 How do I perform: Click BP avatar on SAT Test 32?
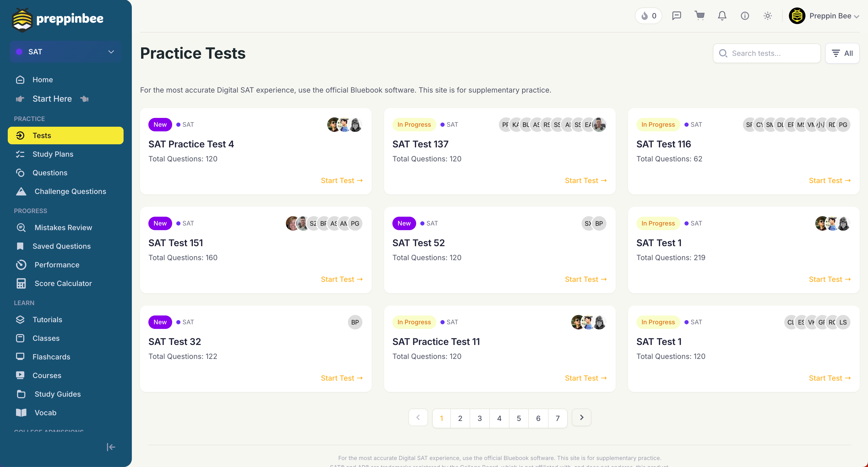[355, 322]
